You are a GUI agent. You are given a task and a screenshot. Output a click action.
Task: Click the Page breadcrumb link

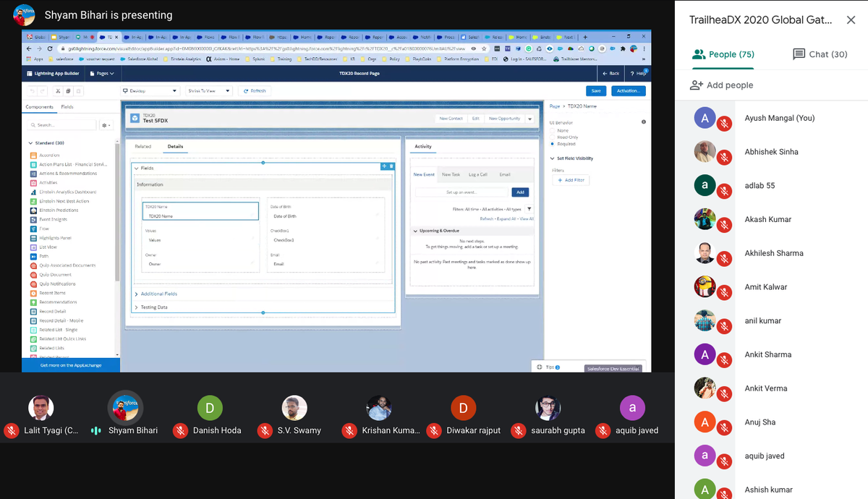[555, 106]
